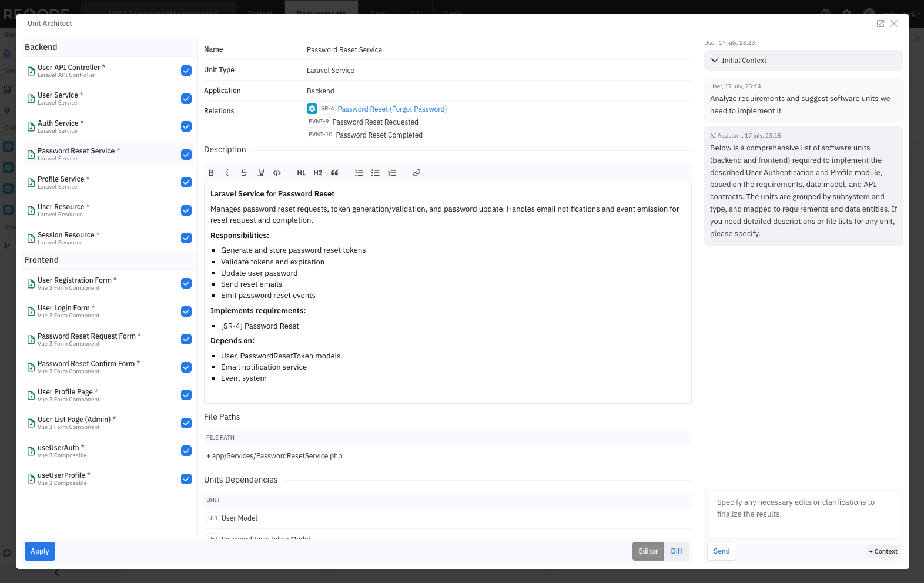Uncheck User Registration Form unit

(186, 283)
